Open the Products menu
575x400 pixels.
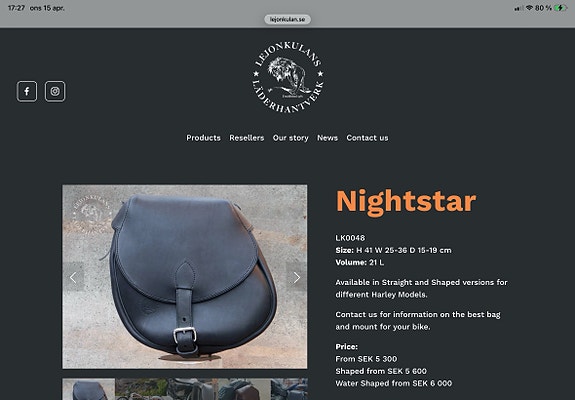click(204, 138)
